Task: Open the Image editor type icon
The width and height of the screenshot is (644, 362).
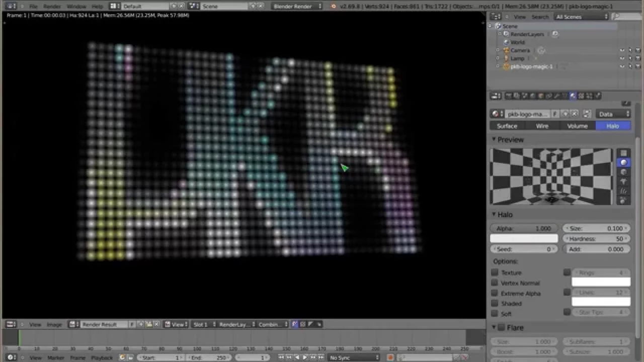Action: (11, 324)
